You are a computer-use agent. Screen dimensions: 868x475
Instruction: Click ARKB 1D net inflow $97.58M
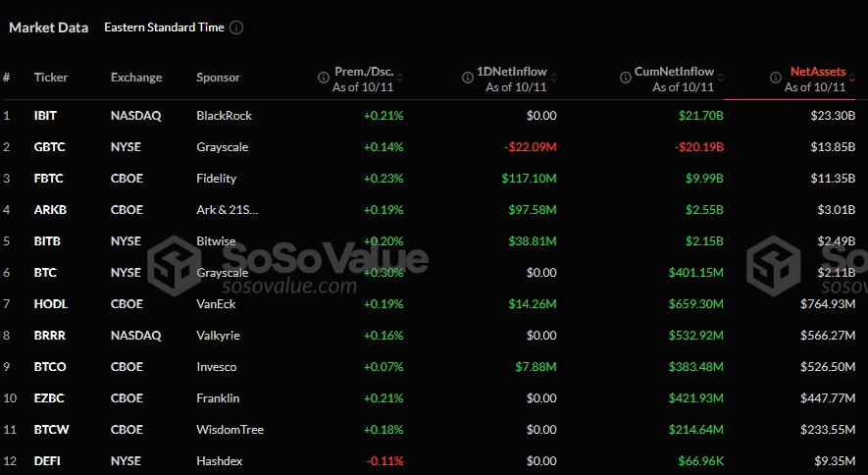tap(532, 210)
